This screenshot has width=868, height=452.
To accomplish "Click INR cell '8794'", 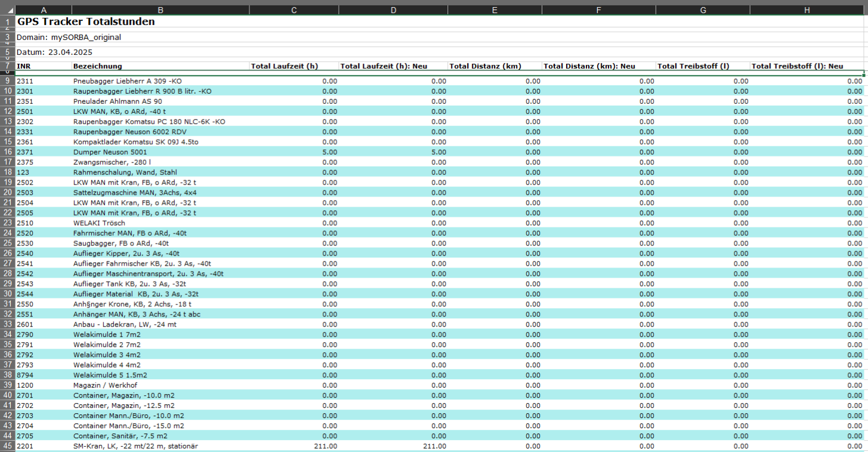I will point(43,375).
